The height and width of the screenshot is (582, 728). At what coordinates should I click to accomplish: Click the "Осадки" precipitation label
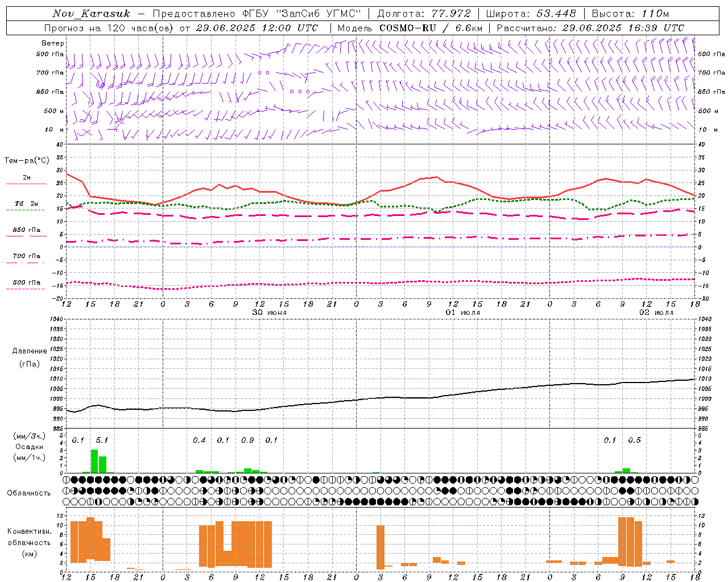pos(30,447)
